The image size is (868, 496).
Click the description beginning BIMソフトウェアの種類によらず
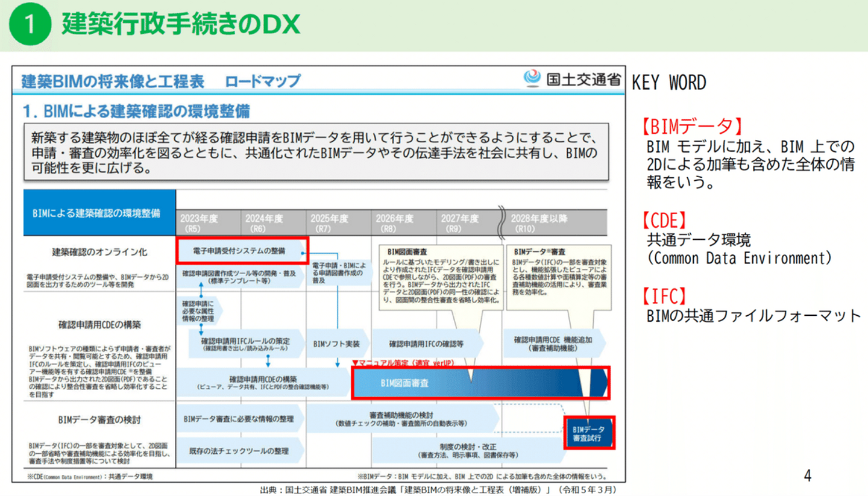[98, 371]
